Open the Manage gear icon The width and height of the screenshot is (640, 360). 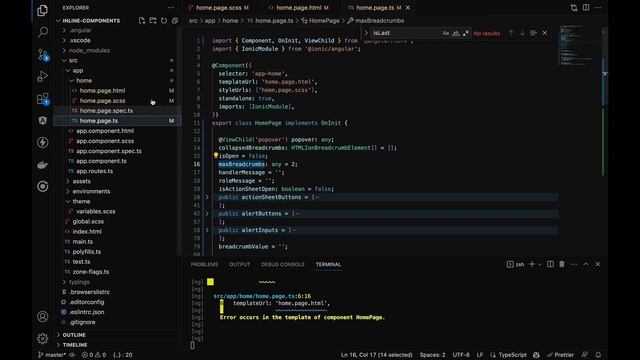click(42, 338)
